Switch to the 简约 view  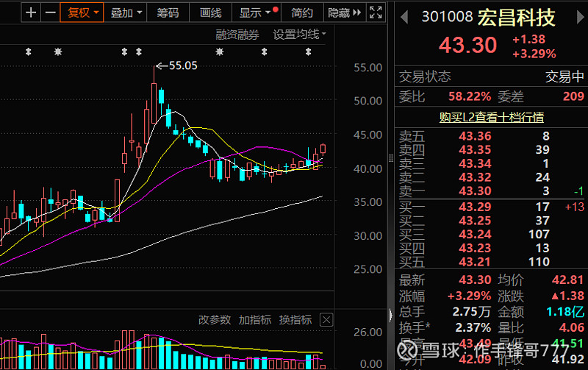(302, 13)
